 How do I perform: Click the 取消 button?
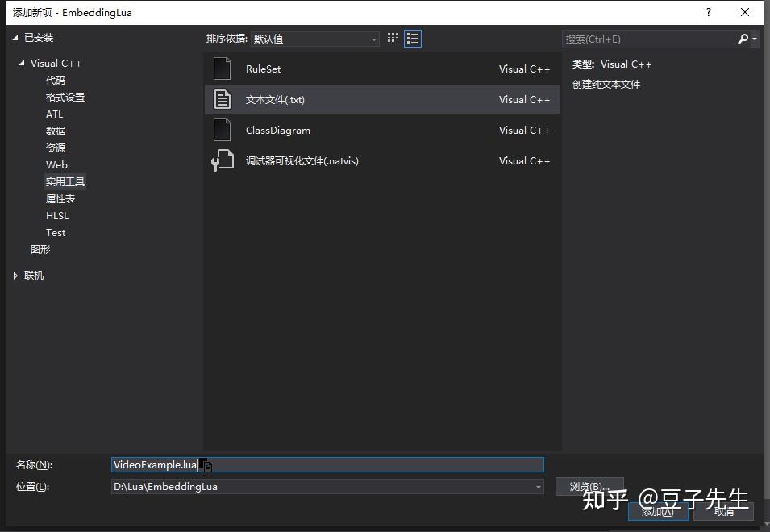coord(723,511)
